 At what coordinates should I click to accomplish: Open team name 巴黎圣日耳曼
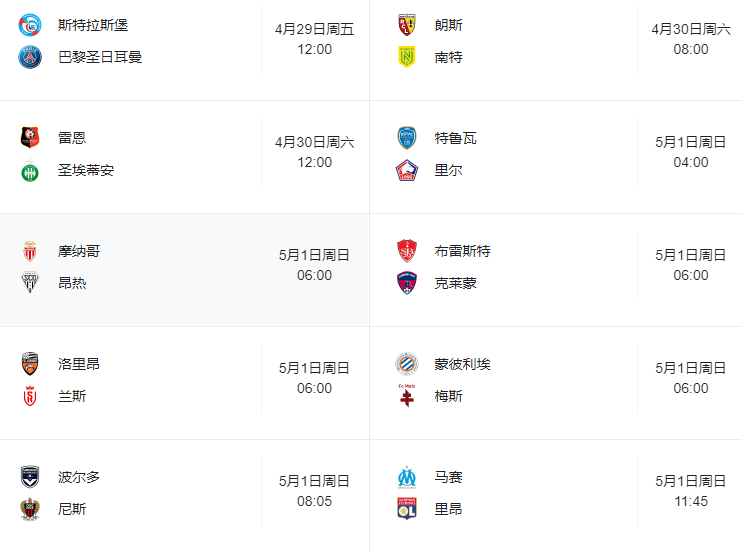pyautogui.click(x=100, y=57)
